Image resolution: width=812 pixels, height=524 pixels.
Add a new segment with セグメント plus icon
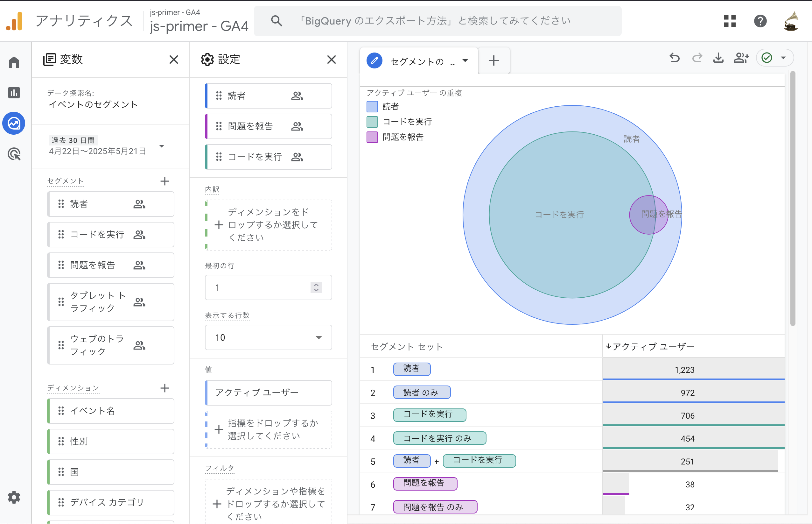coord(164,181)
